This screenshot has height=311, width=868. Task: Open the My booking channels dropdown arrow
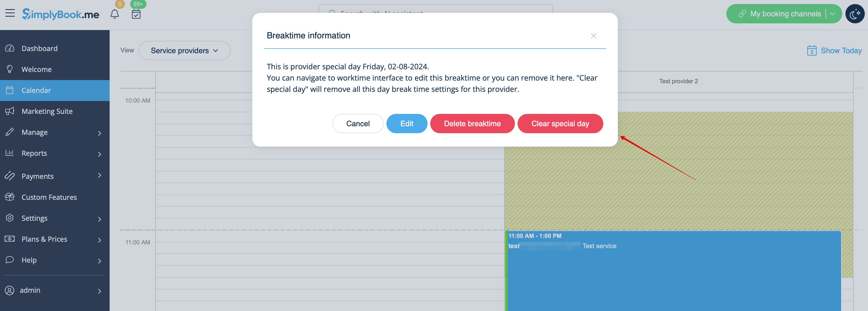pos(832,14)
